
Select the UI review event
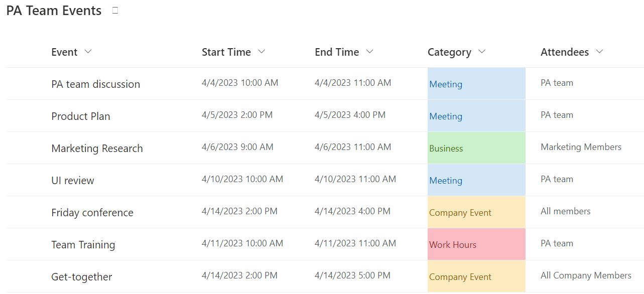click(72, 181)
